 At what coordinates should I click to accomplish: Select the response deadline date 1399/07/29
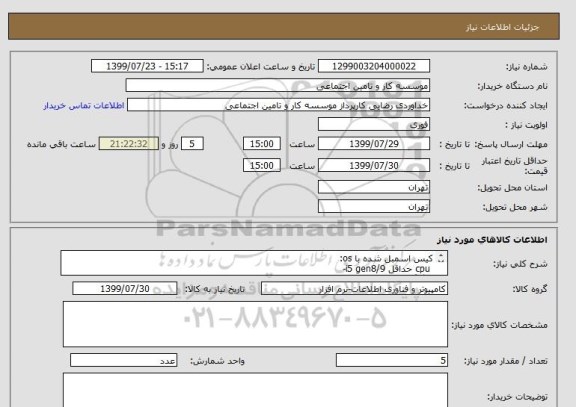(374, 144)
